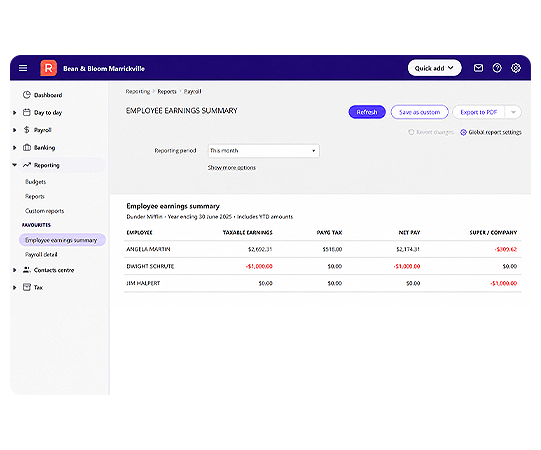
Task: Click the Banking icon
Action: (x=27, y=147)
